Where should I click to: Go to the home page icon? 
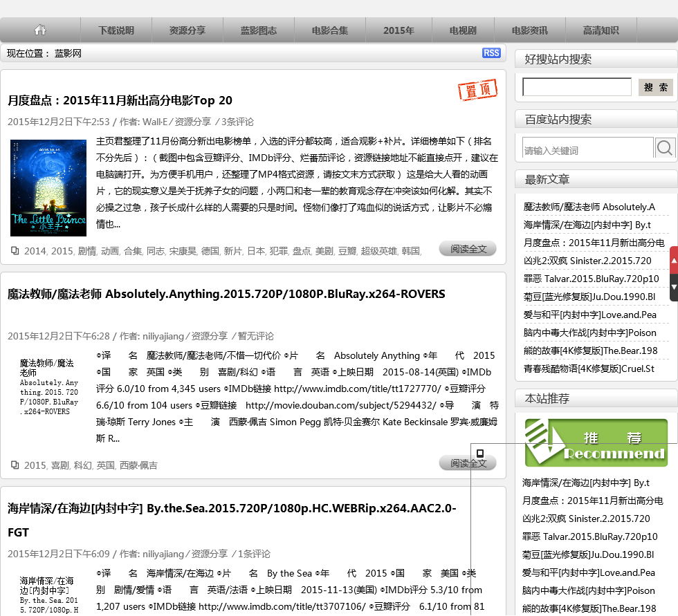tap(40, 30)
